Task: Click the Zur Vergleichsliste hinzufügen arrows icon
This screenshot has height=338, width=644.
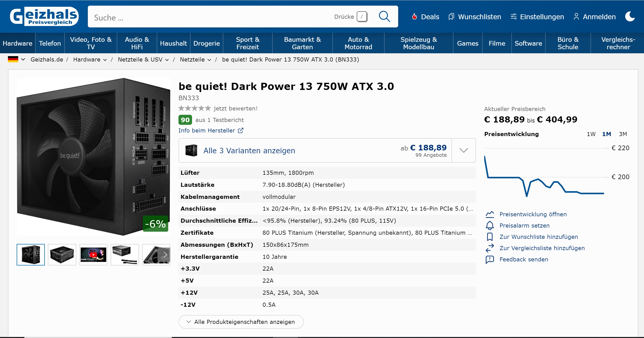Action: point(490,248)
